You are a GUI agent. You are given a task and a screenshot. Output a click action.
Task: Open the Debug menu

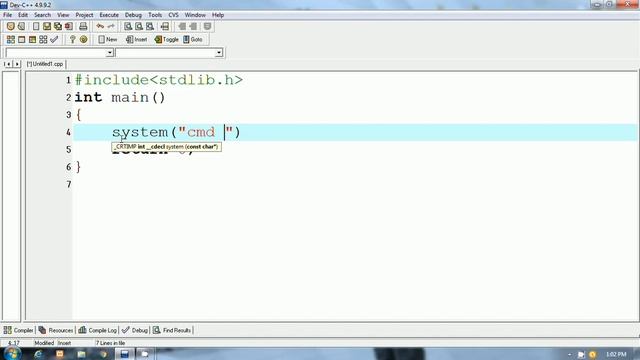click(133, 15)
